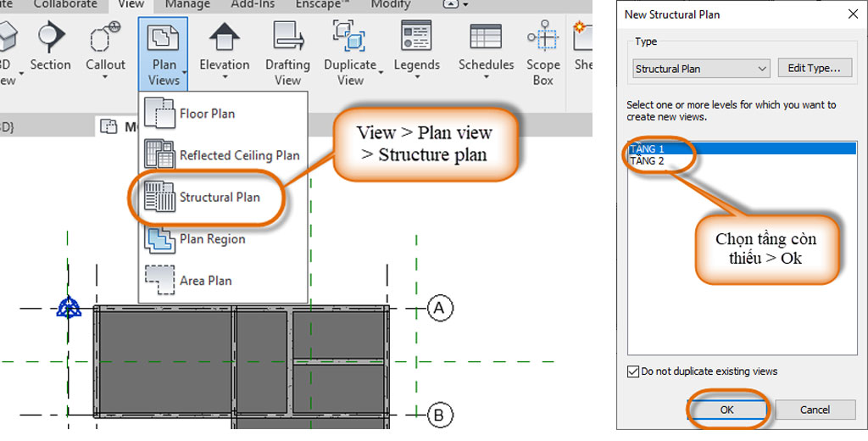Toggle Do not duplicate existing views
Image resolution: width=868 pixels, height=441 pixels.
click(633, 371)
